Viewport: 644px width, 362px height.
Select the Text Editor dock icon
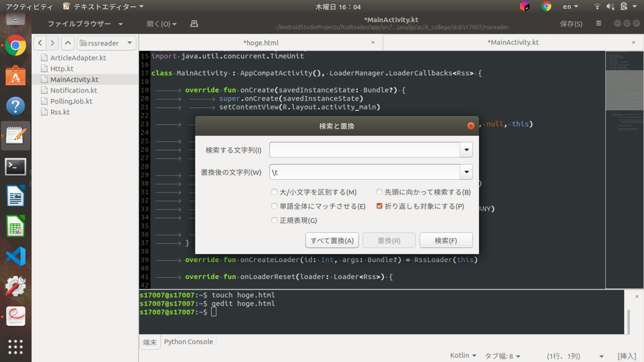(x=16, y=136)
